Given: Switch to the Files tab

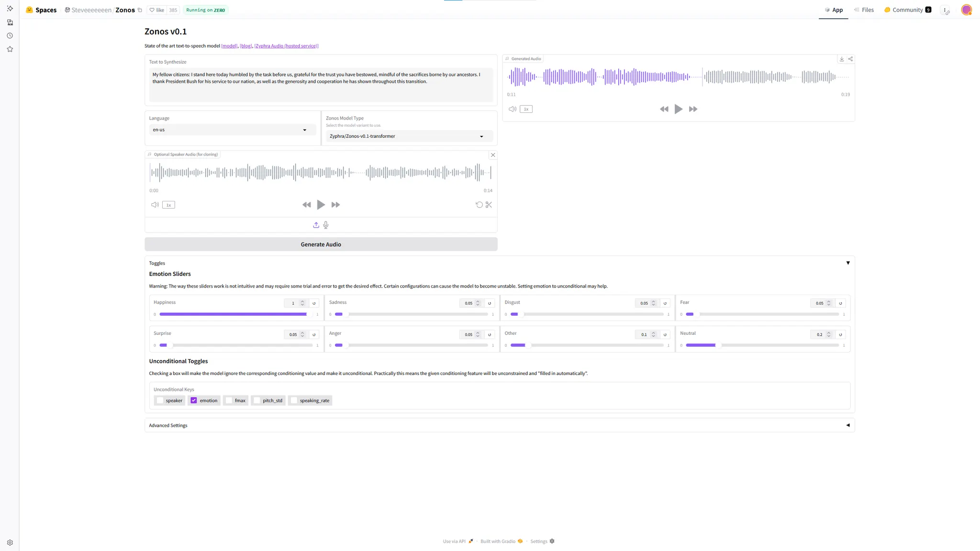Looking at the screenshot, I should click(x=864, y=10).
